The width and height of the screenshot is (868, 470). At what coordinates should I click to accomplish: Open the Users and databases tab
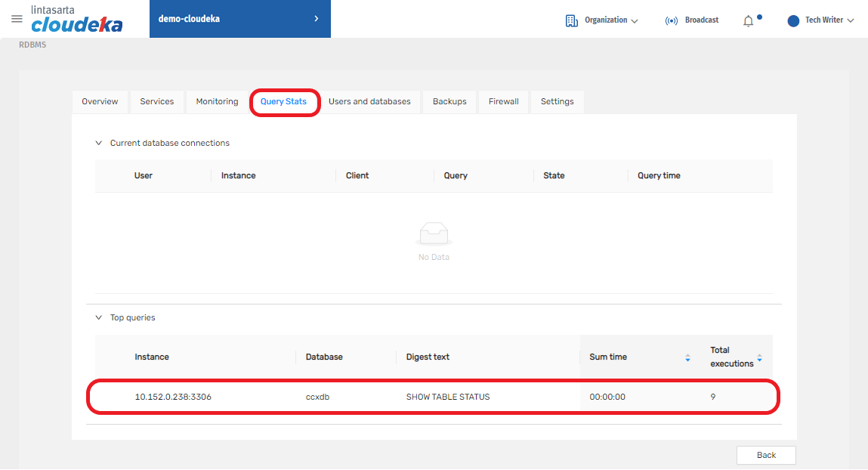tap(369, 101)
